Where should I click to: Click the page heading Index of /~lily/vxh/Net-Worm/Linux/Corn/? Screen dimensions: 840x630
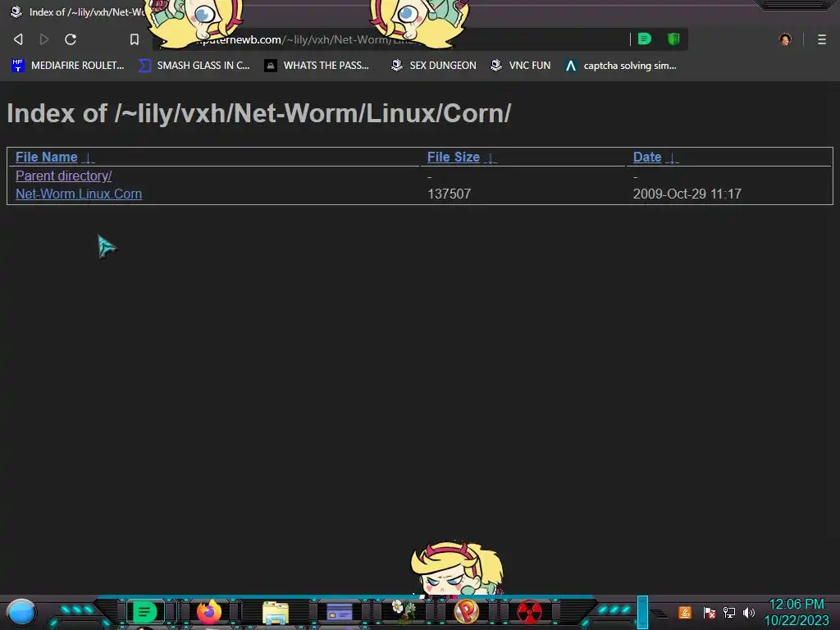pyautogui.click(x=258, y=113)
